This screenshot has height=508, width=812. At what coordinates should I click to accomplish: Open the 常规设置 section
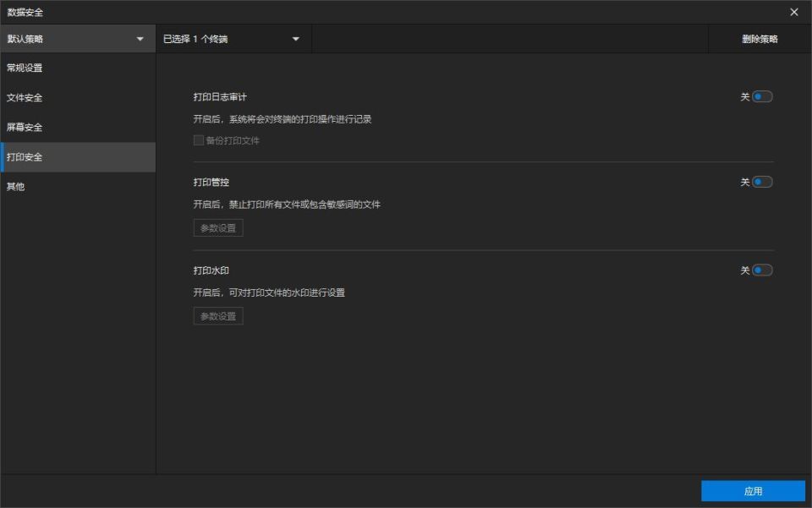point(78,68)
